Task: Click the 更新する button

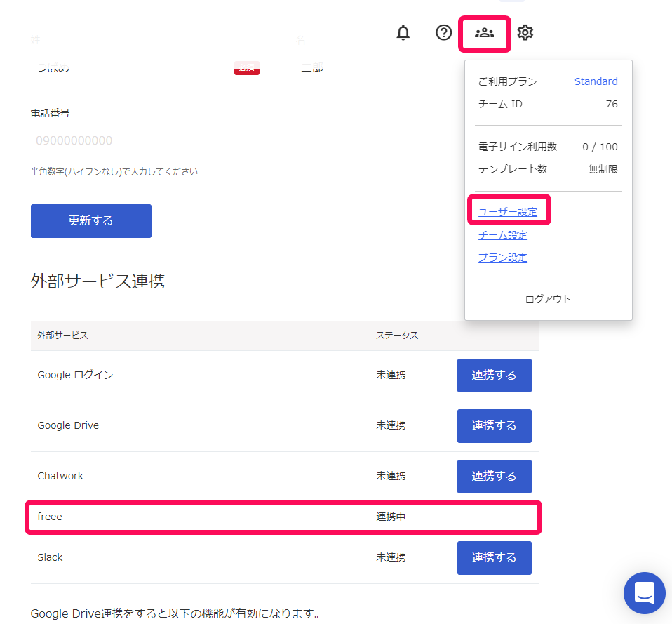Action: pyautogui.click(x=91, y=221)
